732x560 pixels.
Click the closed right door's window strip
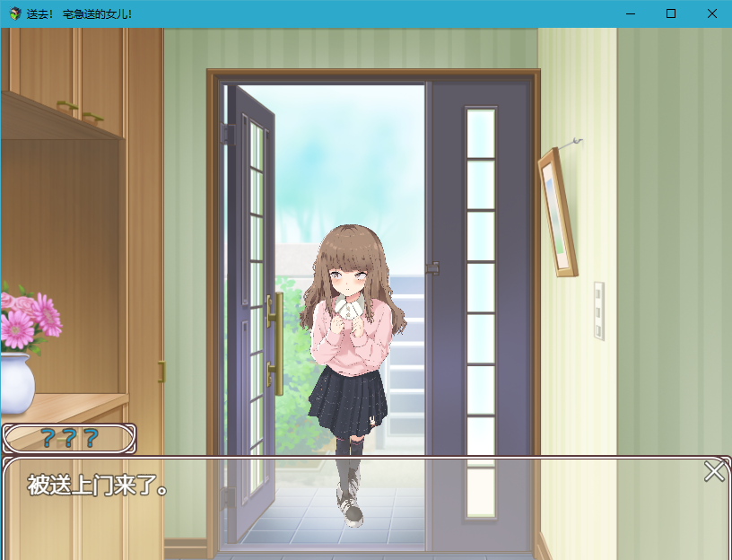pos(481,311)
